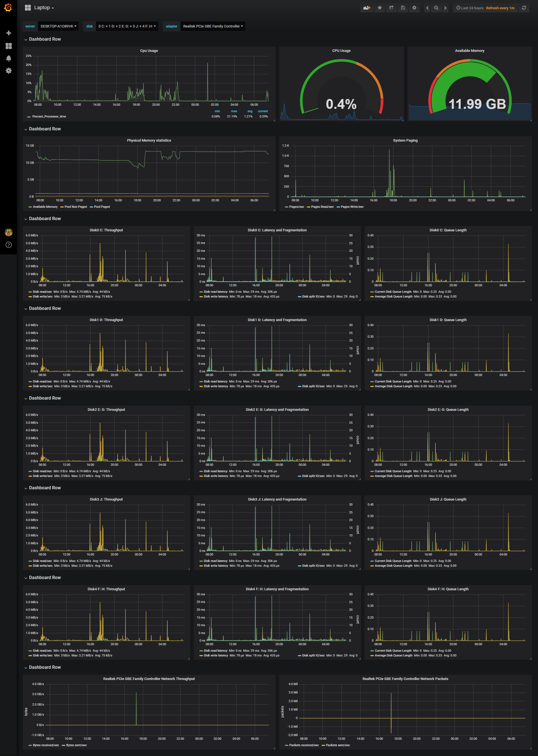Refresh dashboard using the refresh icon
Screen dimensions: 538x756
pos(524,8)
